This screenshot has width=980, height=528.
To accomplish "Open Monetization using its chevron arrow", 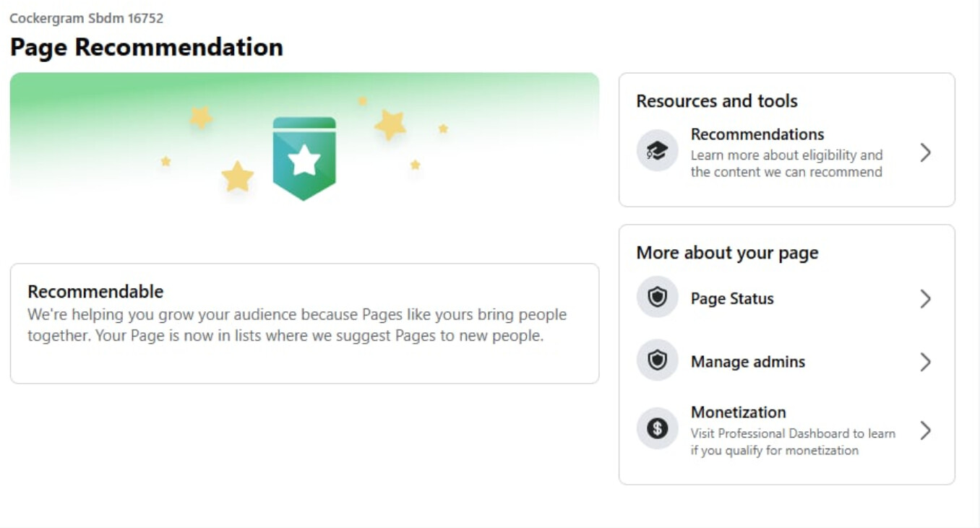I will pyautogui.click(x=925, y=430).
